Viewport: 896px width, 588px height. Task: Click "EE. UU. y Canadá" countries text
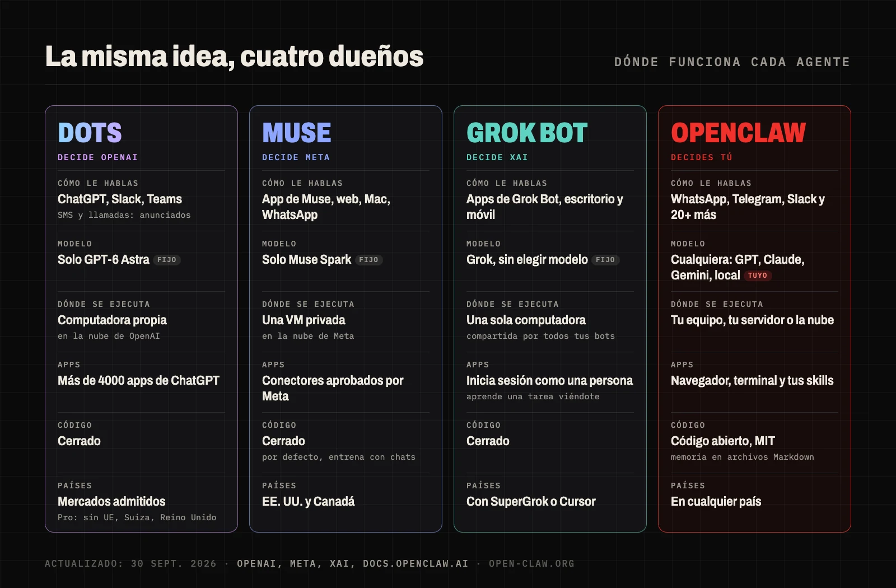pos(308,501)
